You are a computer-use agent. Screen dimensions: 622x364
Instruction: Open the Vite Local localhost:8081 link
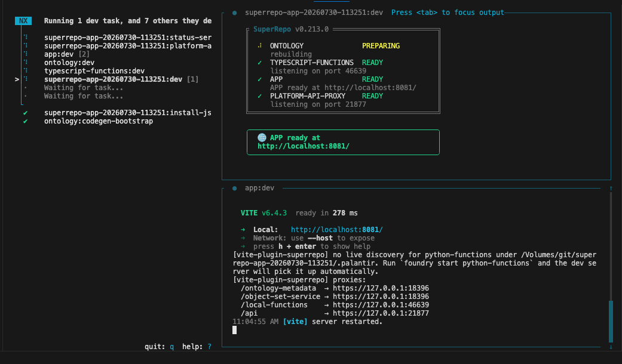(337, 230)
